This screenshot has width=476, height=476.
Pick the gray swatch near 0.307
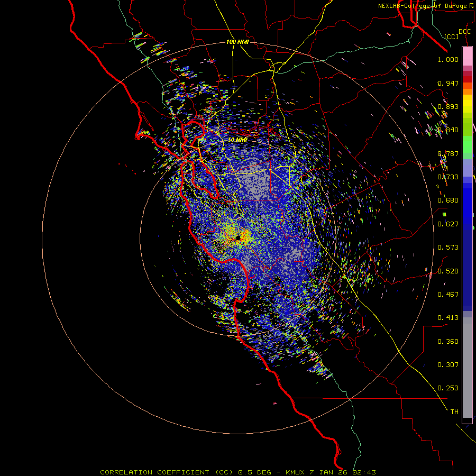pos(467,368)
